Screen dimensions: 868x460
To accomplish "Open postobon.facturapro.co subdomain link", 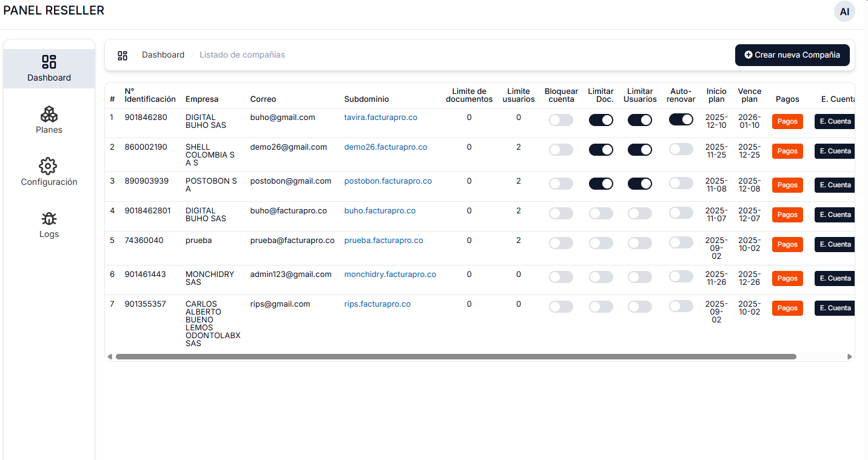I will pos(388,181).
